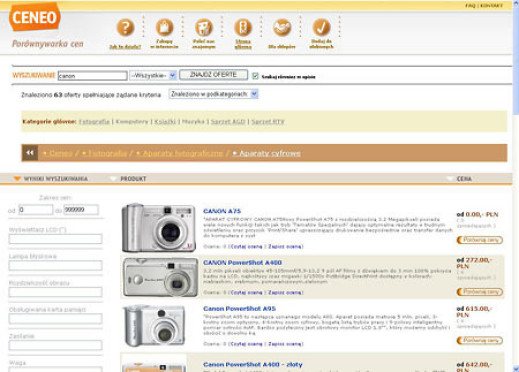
Task: Click the ZNAJDŹ OFERTĘ button
Action: tap(213, 75)
